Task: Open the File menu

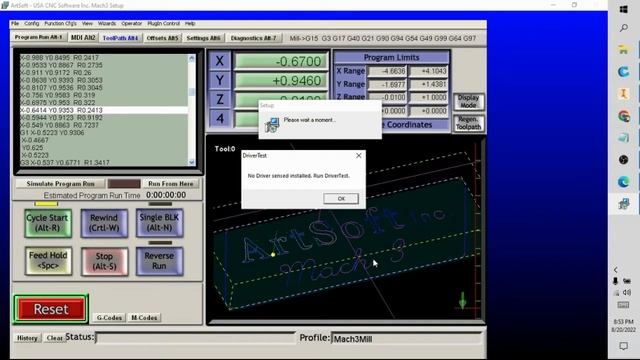Action: click(15, 24)
